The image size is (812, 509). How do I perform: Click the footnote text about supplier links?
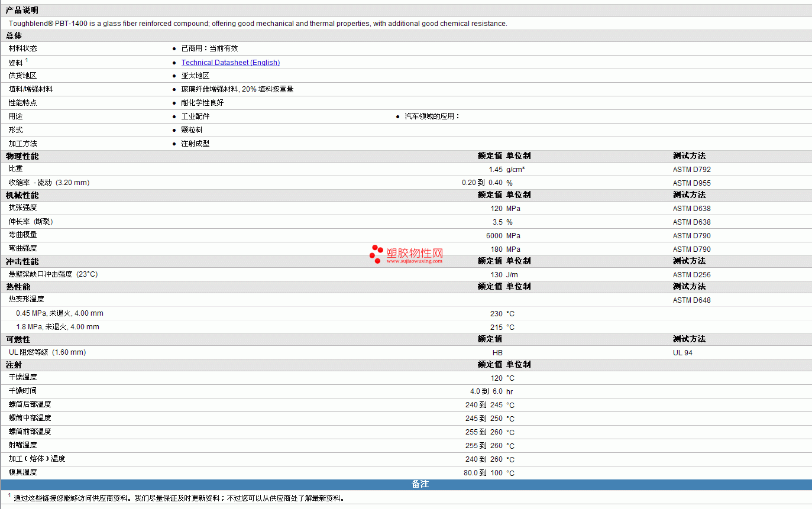pyautogui.click(x=179, y=498)
